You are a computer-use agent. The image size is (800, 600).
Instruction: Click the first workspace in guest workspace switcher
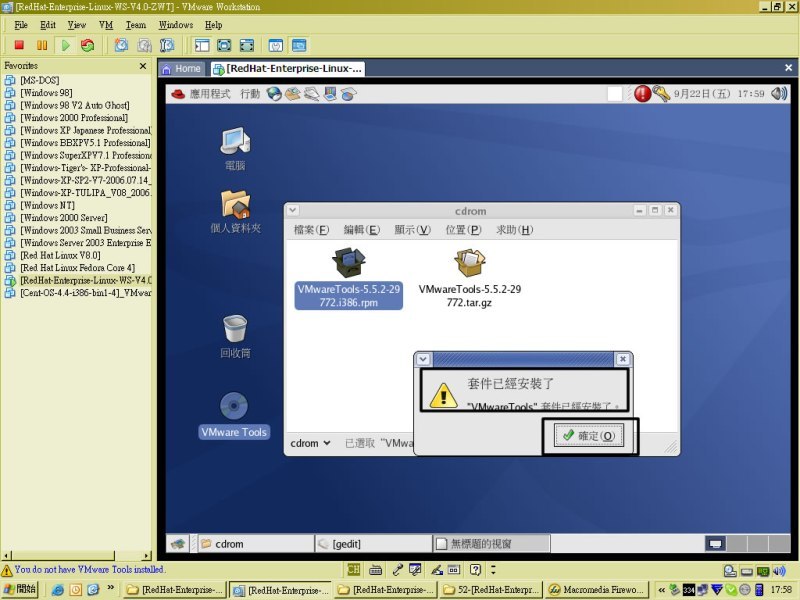(x=715, y=544)
